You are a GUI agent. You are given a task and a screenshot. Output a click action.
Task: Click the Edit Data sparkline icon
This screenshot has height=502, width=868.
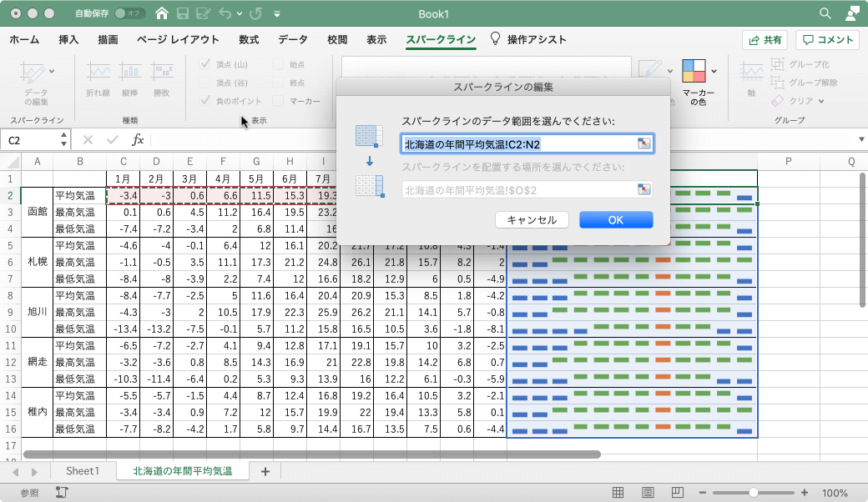[33, 72]
